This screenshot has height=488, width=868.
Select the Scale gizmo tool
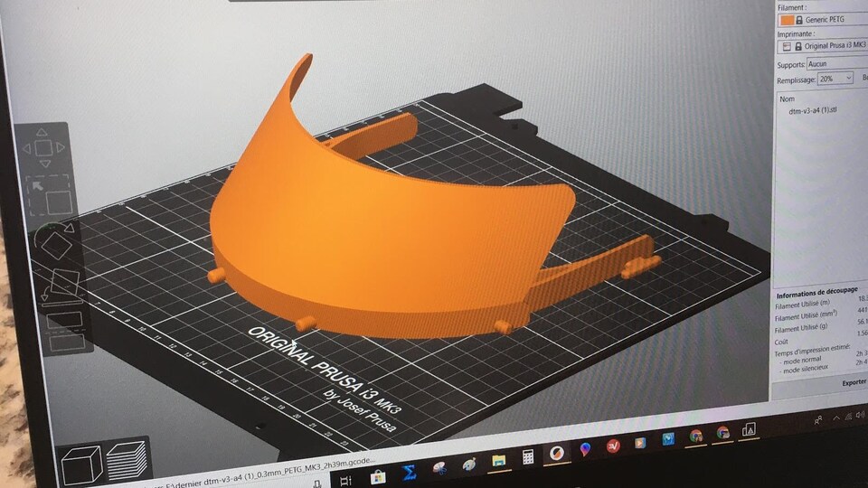(x=50, y=196)
